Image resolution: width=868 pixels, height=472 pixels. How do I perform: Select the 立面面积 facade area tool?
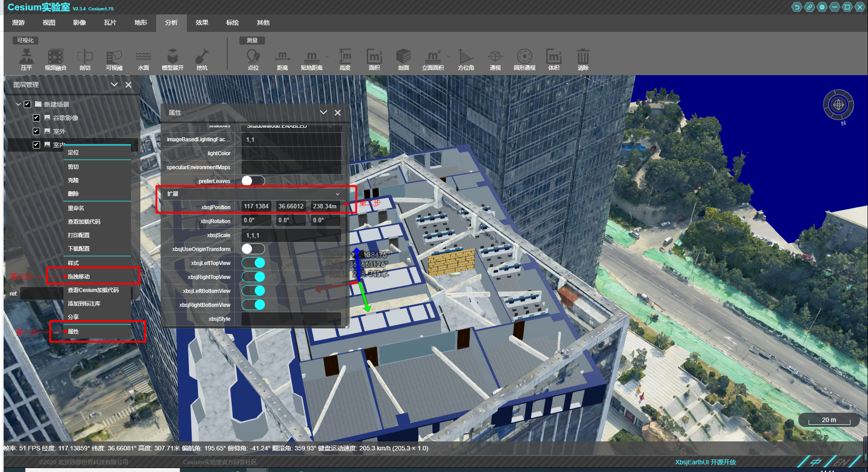433,59
